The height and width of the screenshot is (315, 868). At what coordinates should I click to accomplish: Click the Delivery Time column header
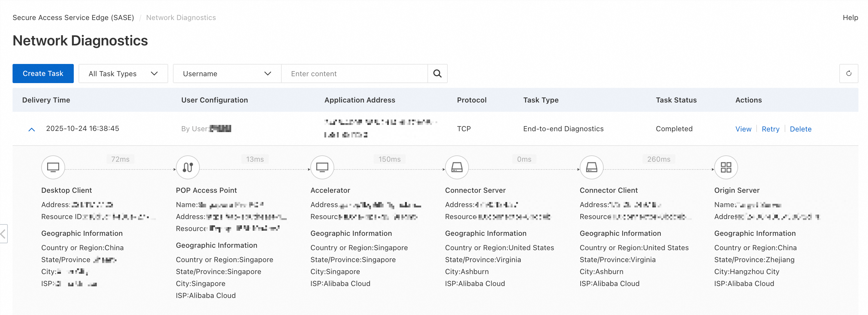(46, 100)
